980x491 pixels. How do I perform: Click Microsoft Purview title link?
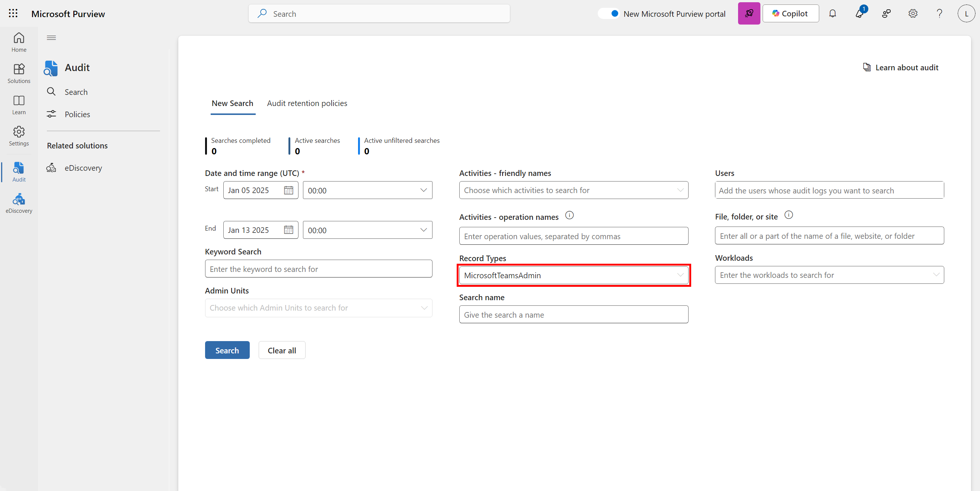coord(68,14)
